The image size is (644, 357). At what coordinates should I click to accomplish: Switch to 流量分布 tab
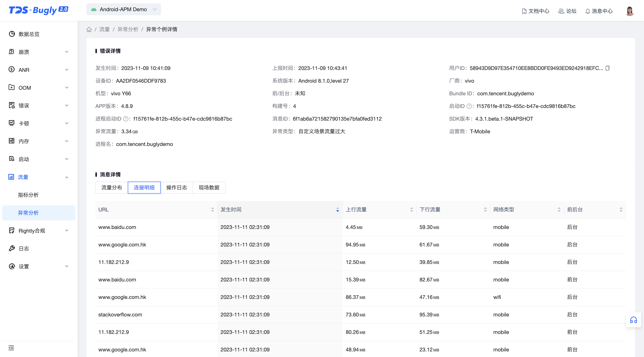[x=111, y=187]
